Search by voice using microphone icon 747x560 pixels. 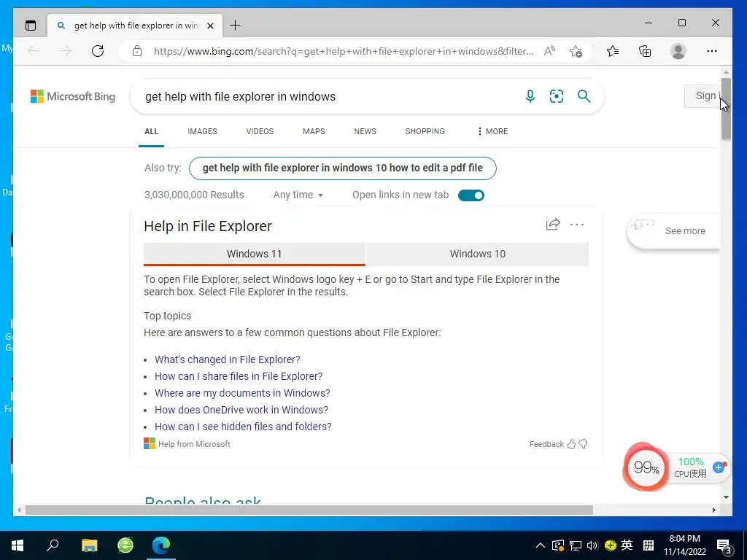[x=530, y=96]
